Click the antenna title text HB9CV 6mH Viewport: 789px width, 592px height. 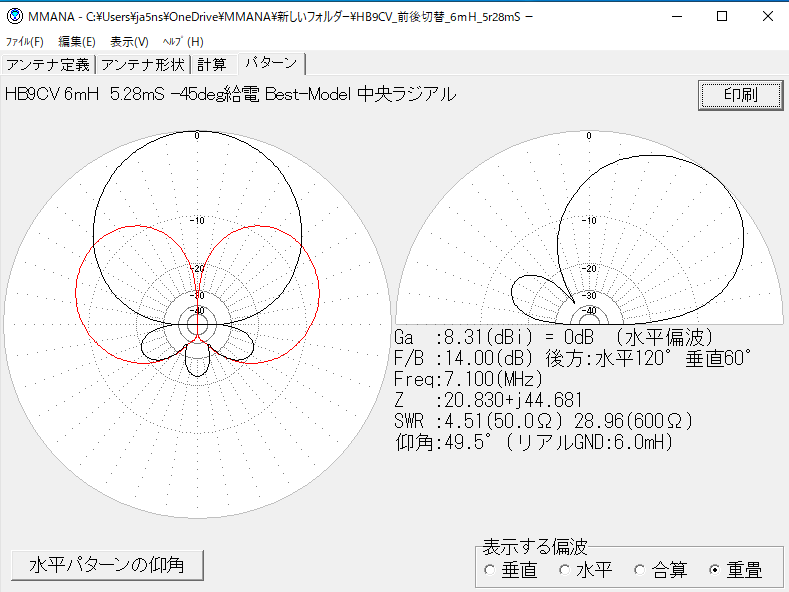pos(230,94)
